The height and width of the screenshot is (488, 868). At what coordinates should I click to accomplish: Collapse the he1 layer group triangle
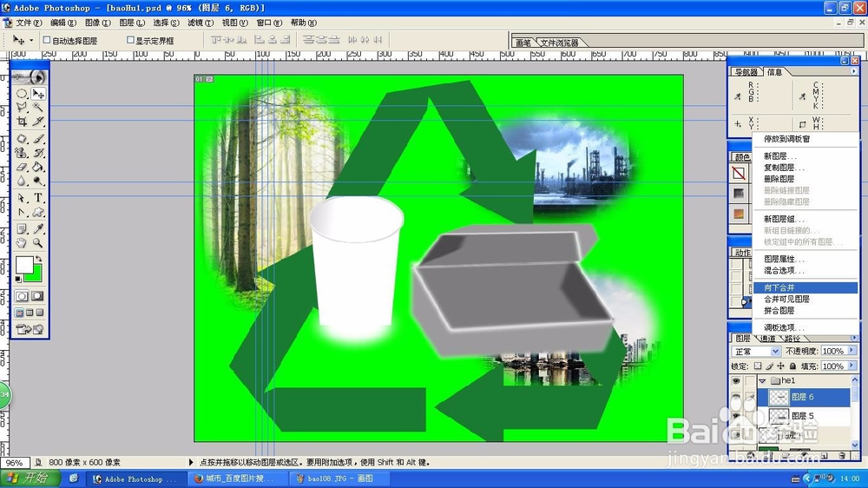pos(763,381)
